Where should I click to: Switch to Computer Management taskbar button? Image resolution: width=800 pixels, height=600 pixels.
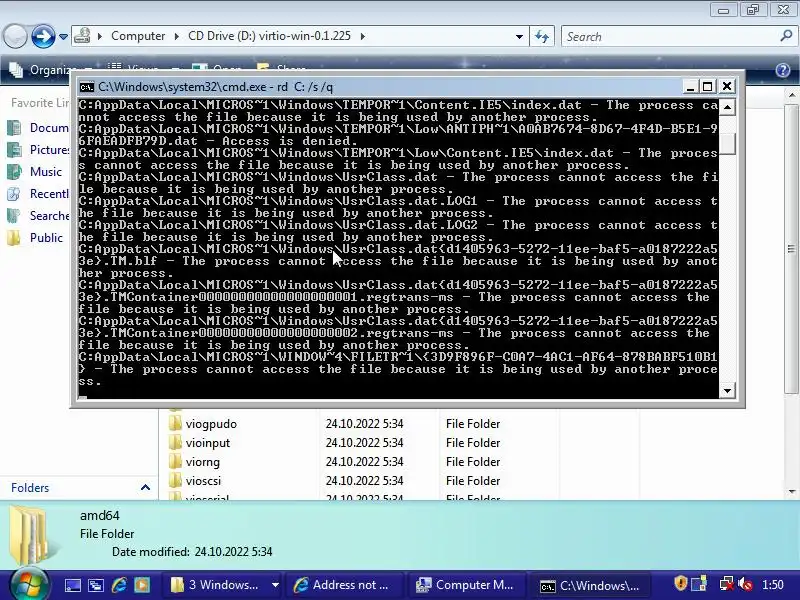click(x=466, y=585)
